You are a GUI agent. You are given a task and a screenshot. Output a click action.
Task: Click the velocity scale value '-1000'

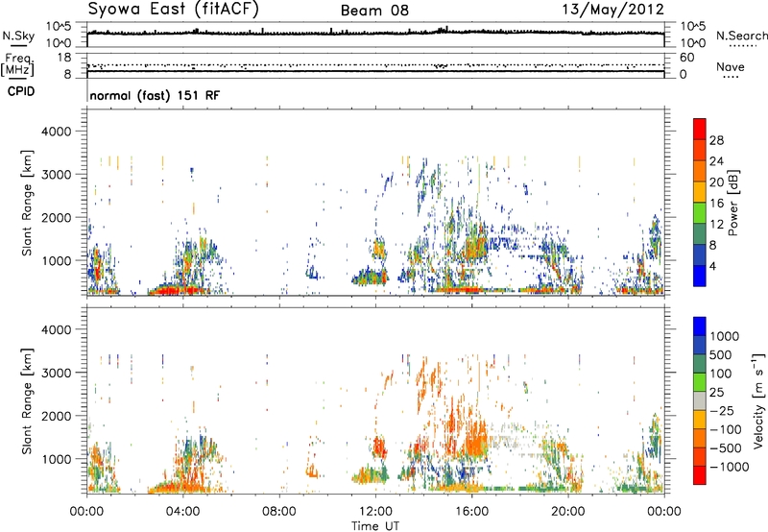[729, 467]
